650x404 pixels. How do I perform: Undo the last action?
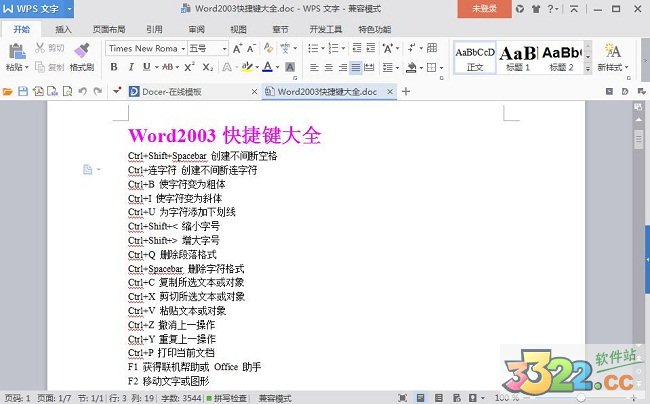tap(82, 91)
